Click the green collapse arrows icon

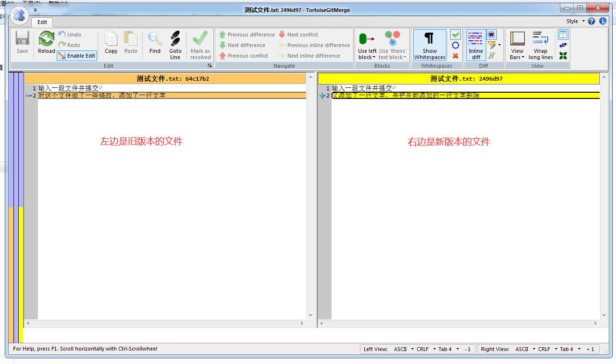(563, 56)
